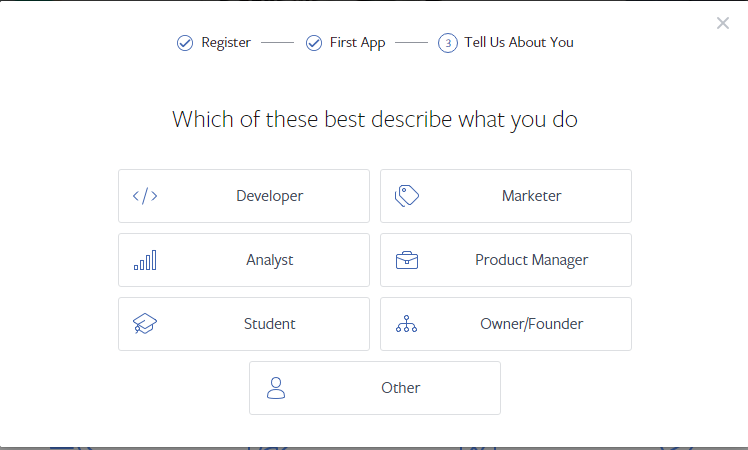Click the step 3 number circle
The width and height of the screenshot is (748, 450).
448,43
